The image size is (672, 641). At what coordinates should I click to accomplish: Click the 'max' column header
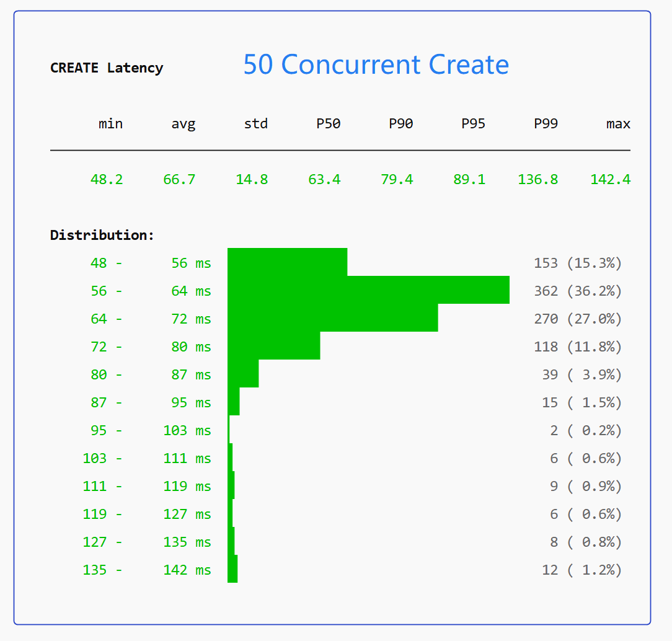tap(619, 124)
